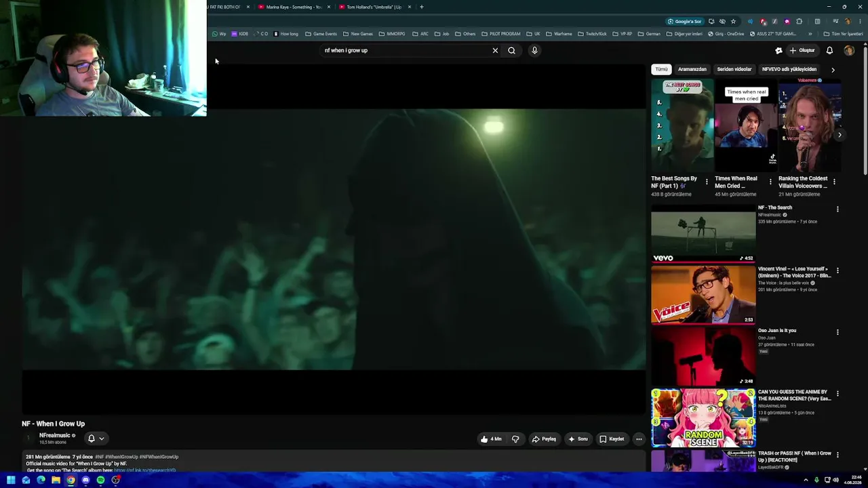Show more filter chips with arrow
868x488 pixels.
tap(833, 69)
